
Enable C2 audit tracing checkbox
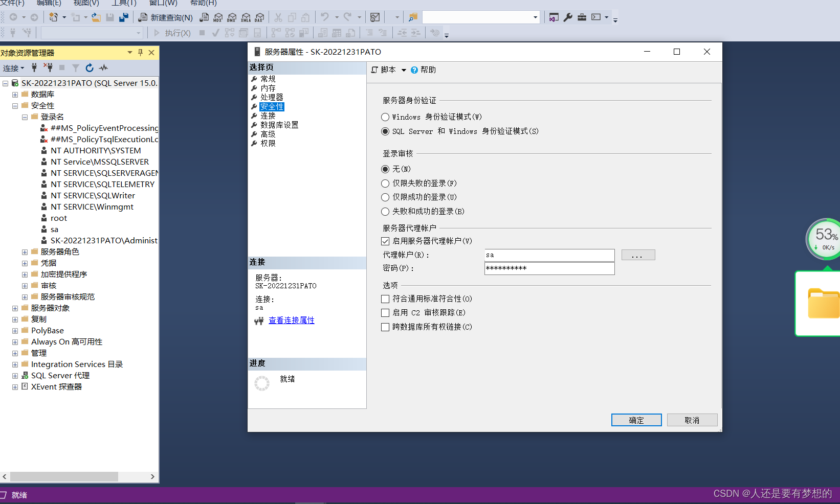coord(385,313)
